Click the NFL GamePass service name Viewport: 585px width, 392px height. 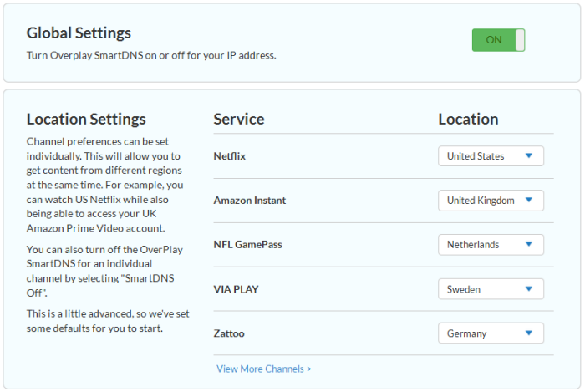pos(247,245)
